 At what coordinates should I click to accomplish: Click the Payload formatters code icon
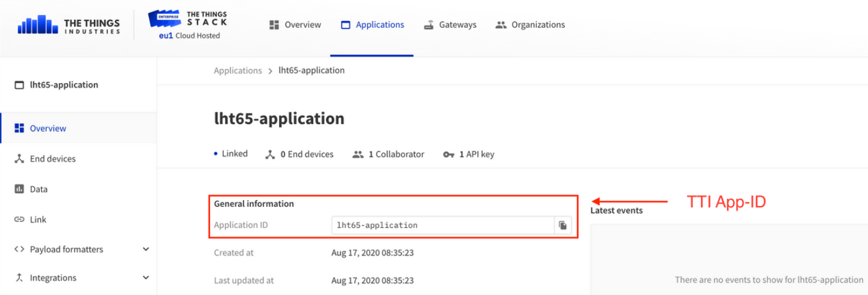pos(19,249)
